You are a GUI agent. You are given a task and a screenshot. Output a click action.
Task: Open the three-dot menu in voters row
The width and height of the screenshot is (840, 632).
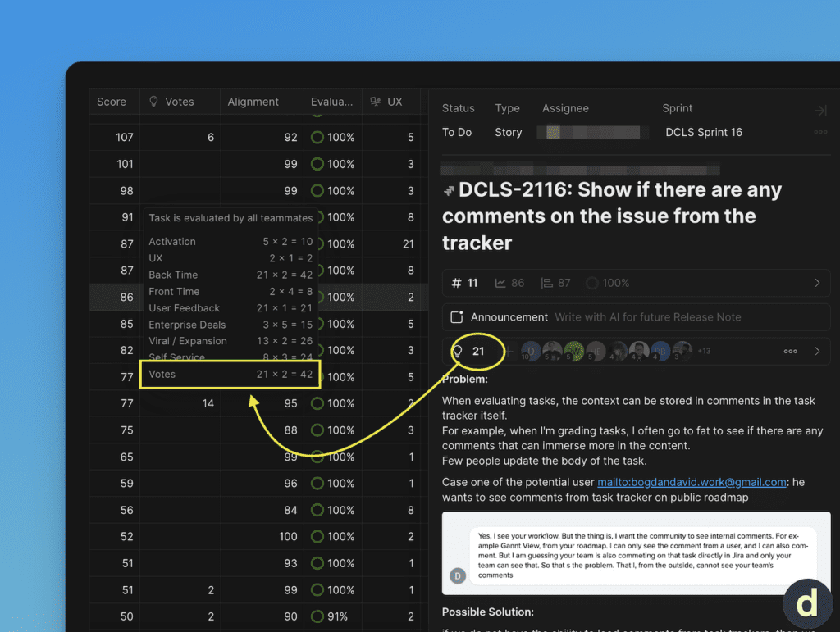click(790, 351)
